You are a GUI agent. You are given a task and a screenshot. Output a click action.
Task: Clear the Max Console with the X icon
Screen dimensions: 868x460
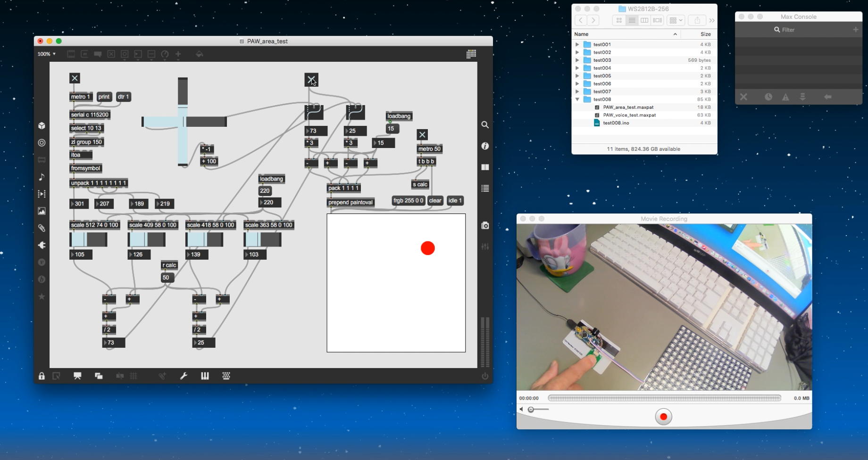(743, 97)
